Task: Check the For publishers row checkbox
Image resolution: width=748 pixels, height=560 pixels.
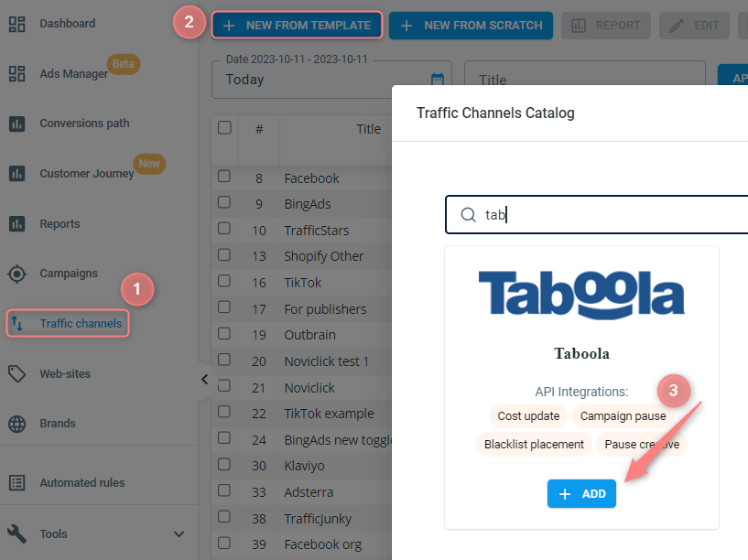Action: 224,307
